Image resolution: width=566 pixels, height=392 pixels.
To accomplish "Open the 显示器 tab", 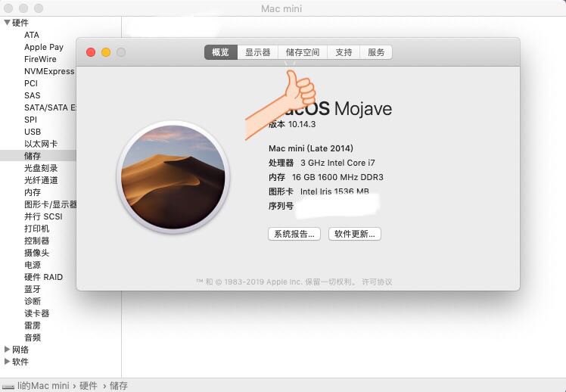I will (x=258, y=52).
